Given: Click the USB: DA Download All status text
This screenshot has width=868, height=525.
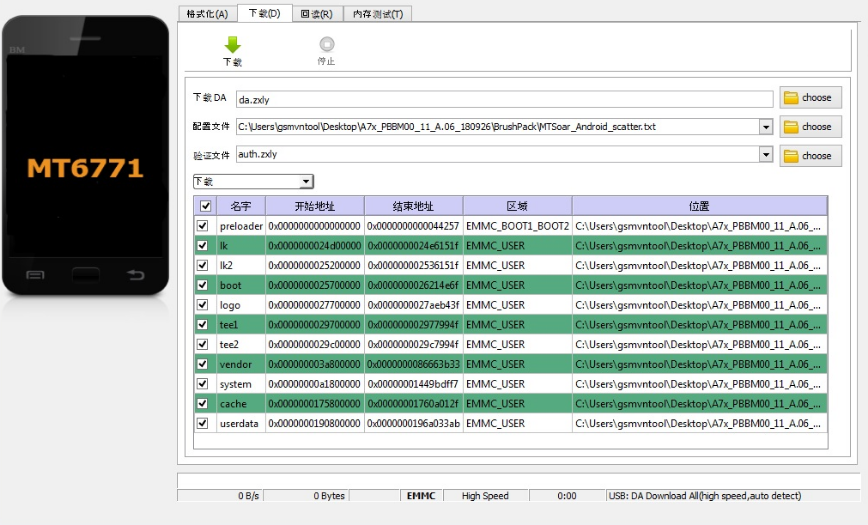Looking at the screenshot, I should (705, 496).
